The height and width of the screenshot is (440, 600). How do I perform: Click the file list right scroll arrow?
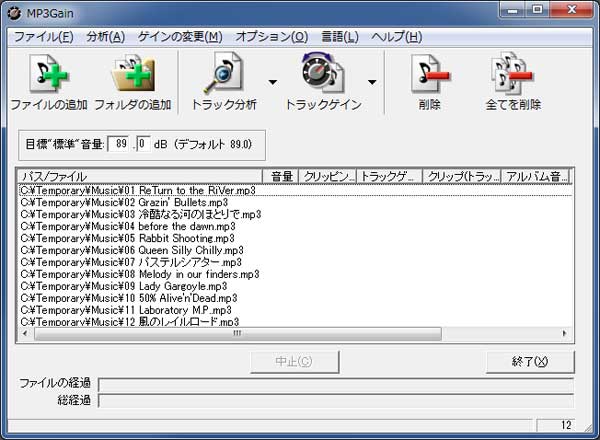564,333
